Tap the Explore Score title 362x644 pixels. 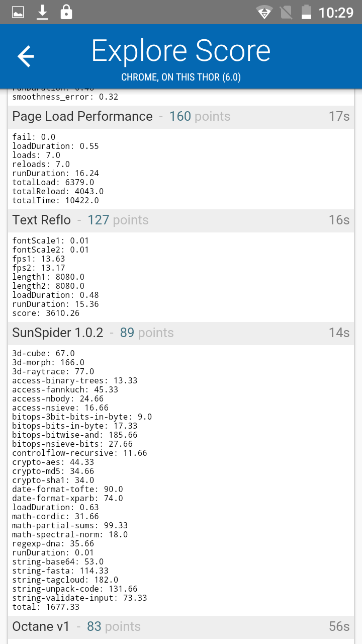coord(181,51)
